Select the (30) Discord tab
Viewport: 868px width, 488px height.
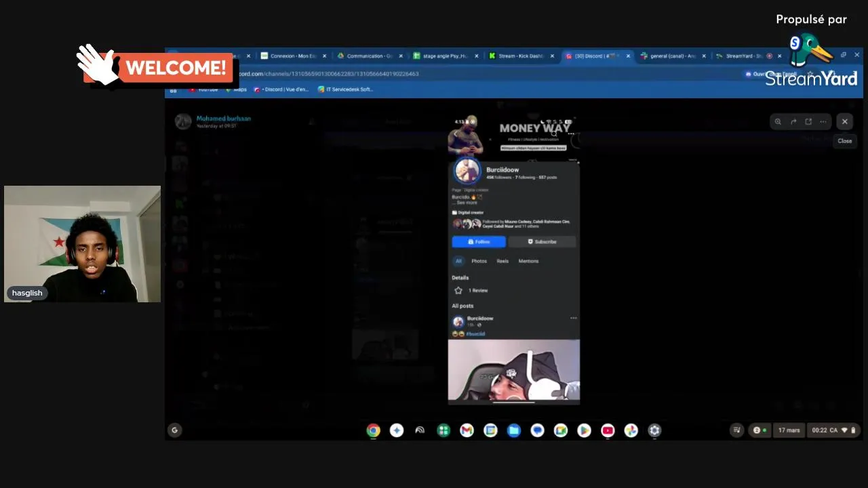point(597,56)
